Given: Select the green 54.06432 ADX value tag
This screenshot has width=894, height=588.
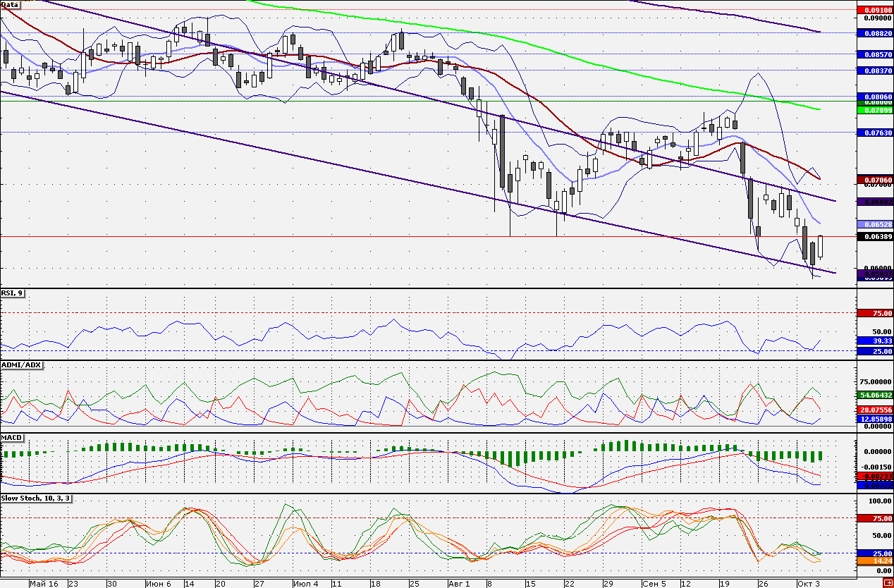Looking at the screenshot, I should (x=874, y=396).
